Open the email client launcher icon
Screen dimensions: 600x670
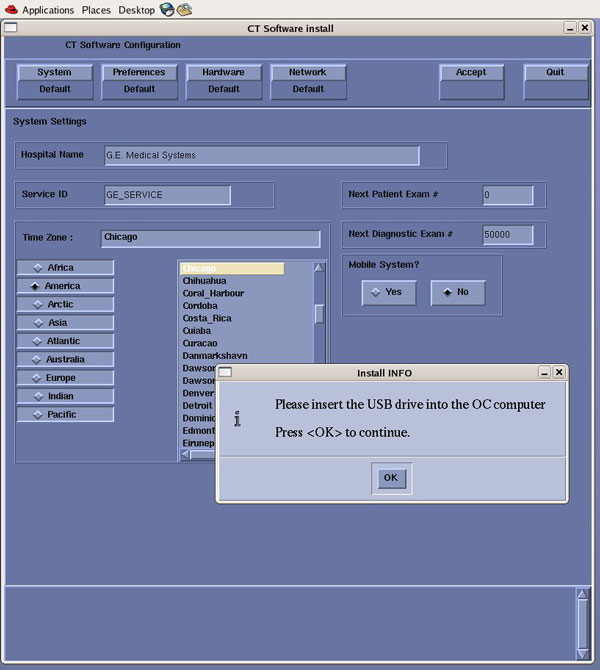(184, 10)
